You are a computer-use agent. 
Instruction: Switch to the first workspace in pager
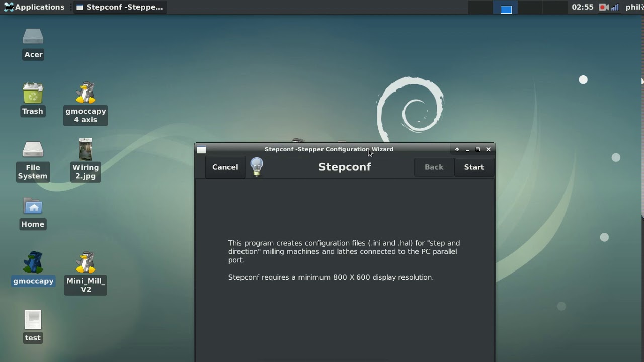480,7
